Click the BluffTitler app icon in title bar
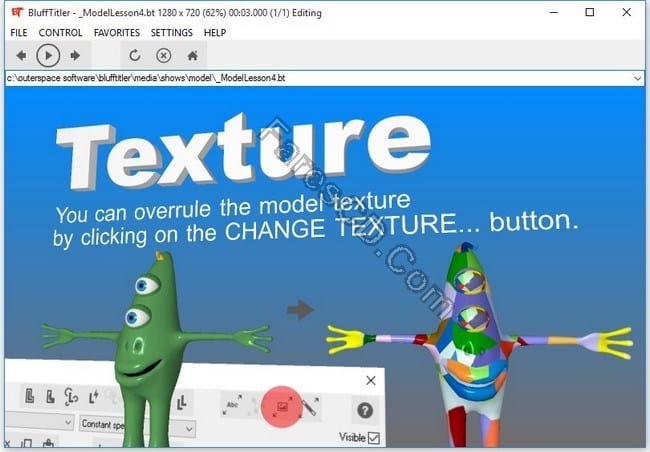 pos(17,12)
